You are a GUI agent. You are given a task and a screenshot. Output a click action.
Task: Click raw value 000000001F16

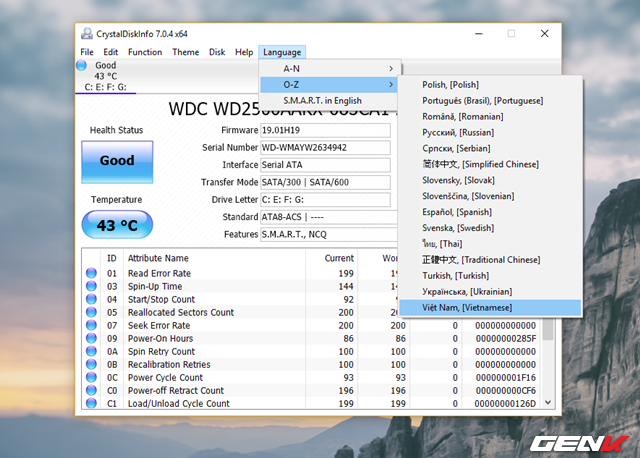[506, 378]
